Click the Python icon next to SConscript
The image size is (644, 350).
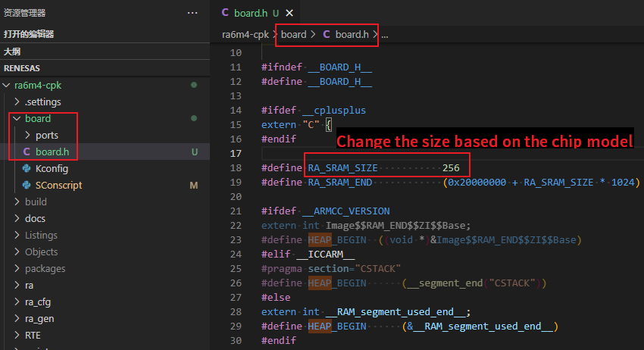point(27,185)
